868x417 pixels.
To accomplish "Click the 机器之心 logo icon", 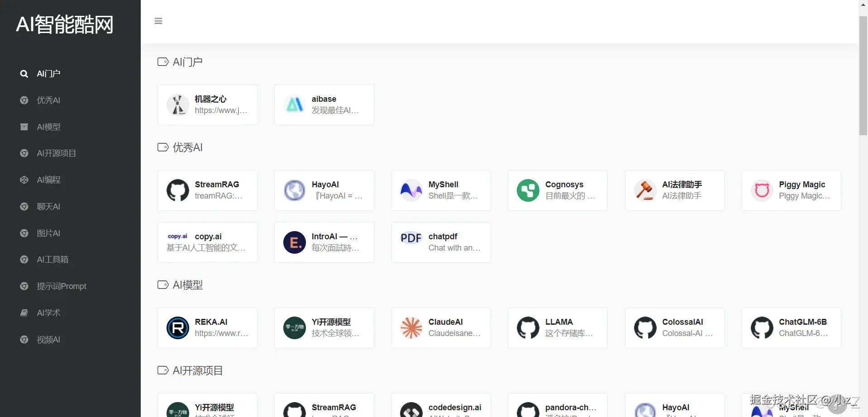I will coord(178,105).
